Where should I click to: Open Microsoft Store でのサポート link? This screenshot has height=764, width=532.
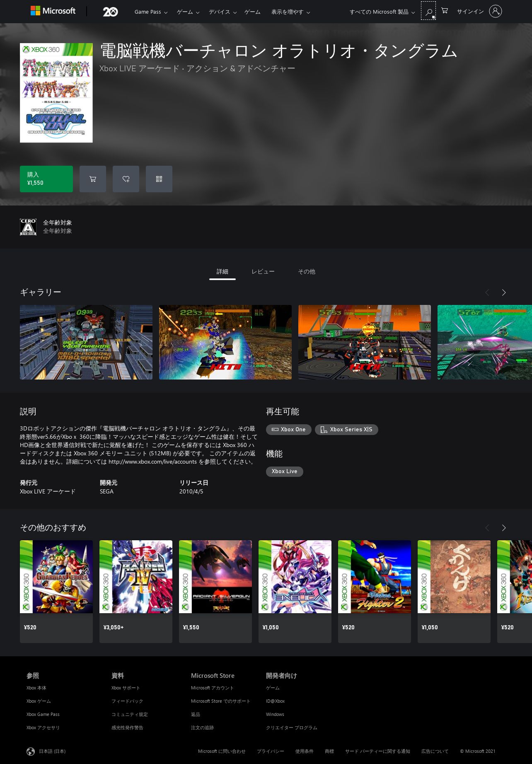[220, 701]
